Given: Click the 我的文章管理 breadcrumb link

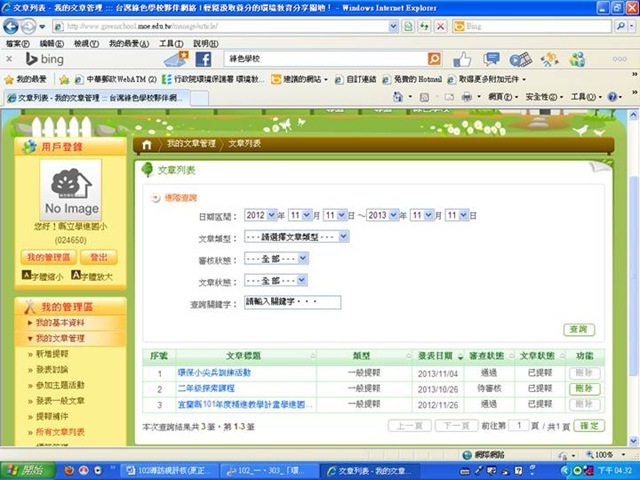Looking at the screenshot, I should 191,144.
